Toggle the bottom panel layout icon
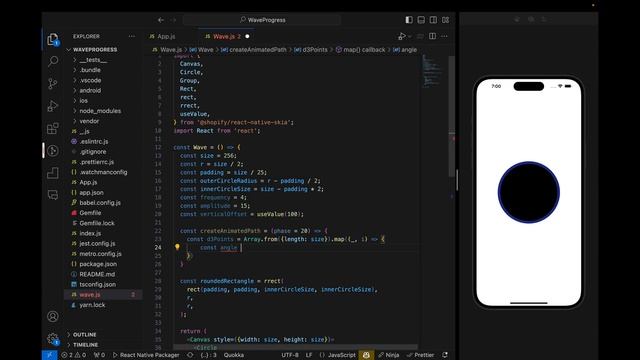 421,20
